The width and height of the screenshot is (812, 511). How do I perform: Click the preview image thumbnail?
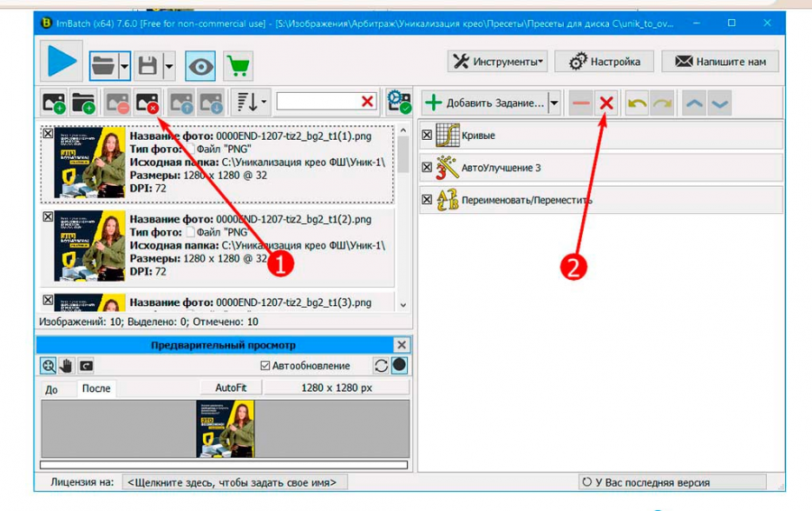[226, 429]
